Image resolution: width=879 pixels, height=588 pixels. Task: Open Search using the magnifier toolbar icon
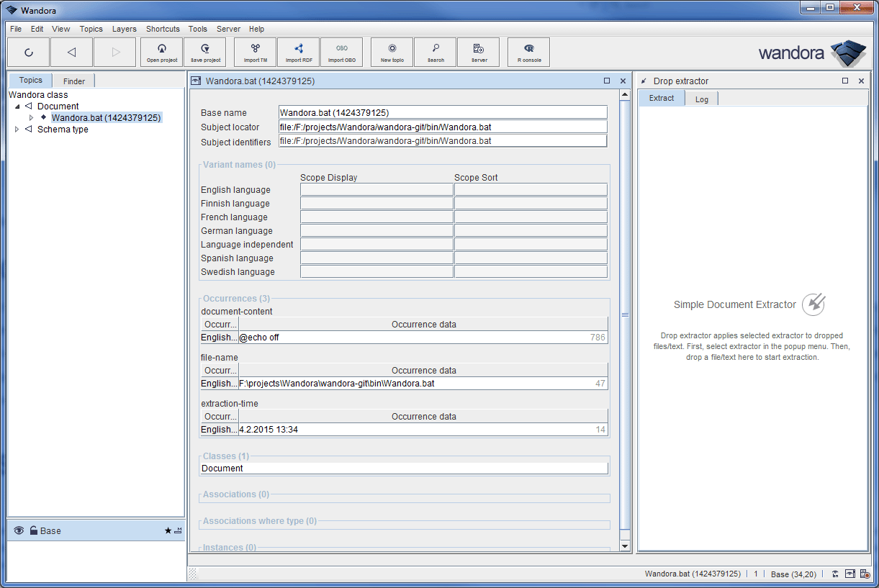[x=435, y=52]
